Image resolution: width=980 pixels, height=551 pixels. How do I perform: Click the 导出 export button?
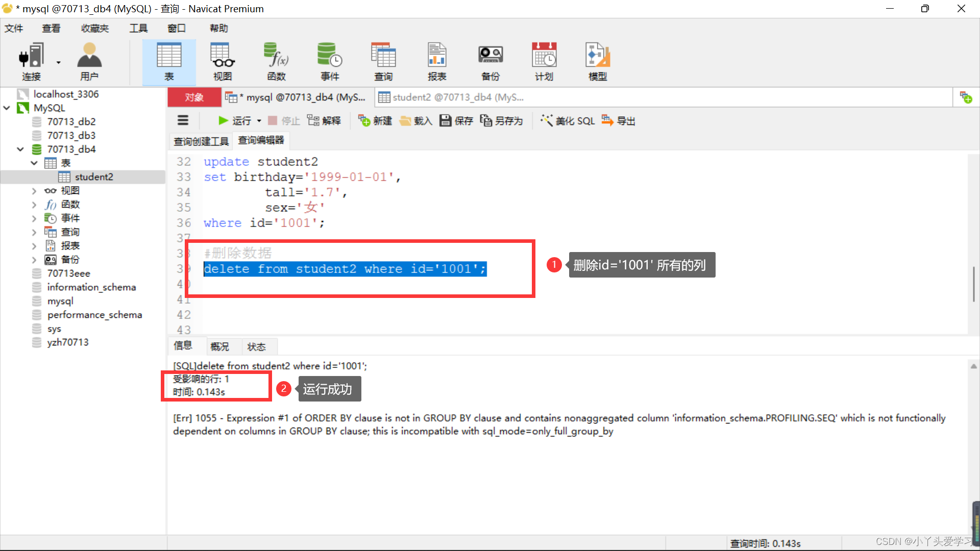coord(619,121)
